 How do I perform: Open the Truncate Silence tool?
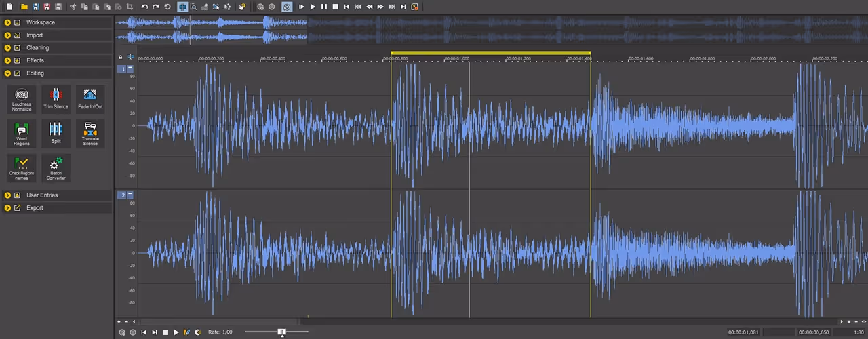90,133
